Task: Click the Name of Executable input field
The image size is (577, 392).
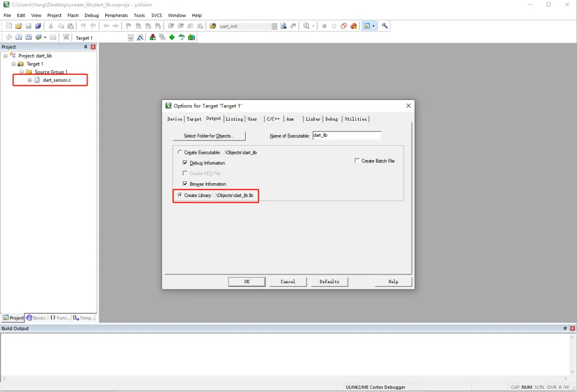Action: 347,135
